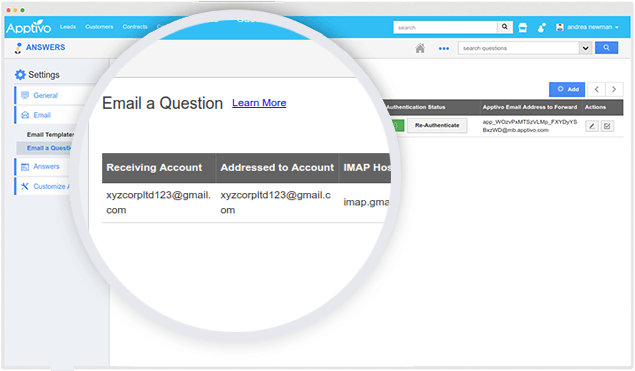Open the Leads menu

coord(68,27)
